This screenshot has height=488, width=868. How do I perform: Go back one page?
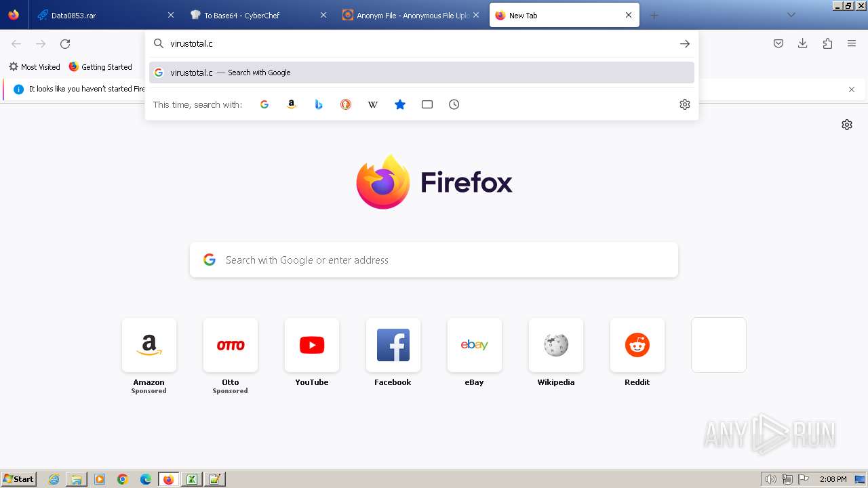[x=16, y=43]
